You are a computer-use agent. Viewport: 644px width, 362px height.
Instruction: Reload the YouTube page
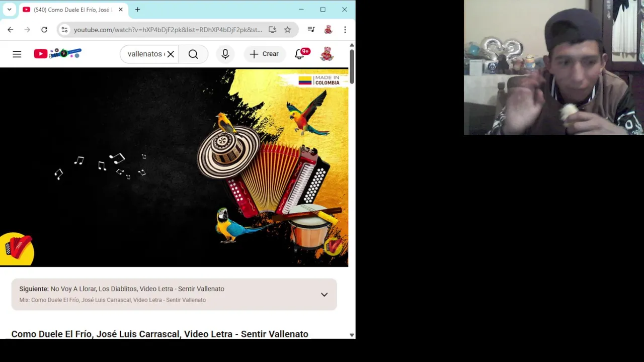click(x=44, y=30)
